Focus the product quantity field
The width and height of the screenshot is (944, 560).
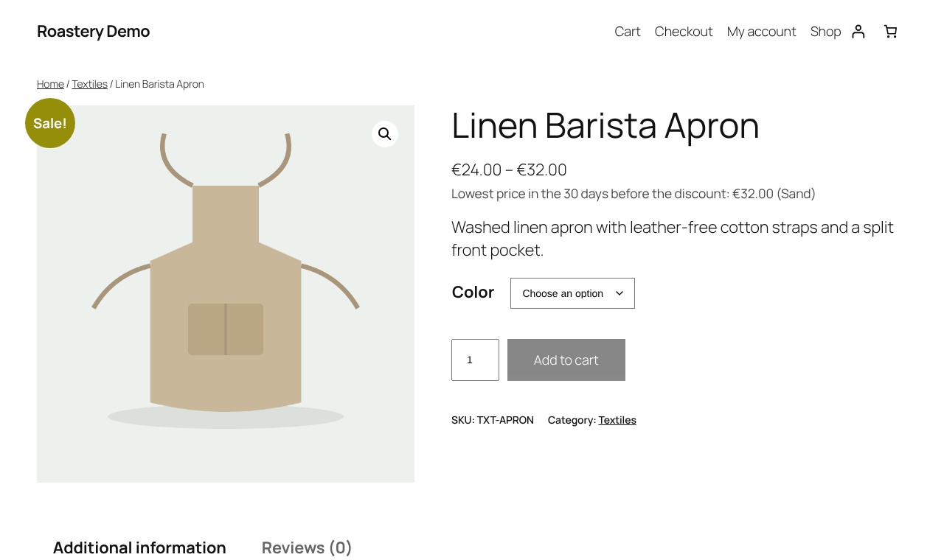[475, 360]
